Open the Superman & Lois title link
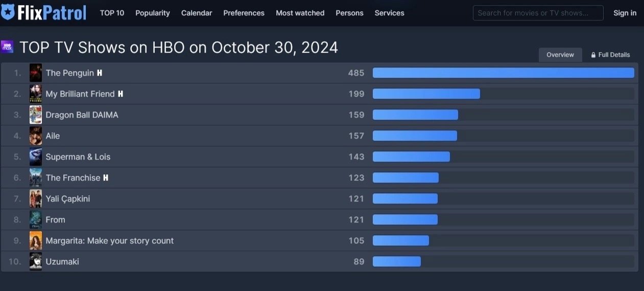The image size is (644, 291). pyautogui.click(x=78, y=157)
